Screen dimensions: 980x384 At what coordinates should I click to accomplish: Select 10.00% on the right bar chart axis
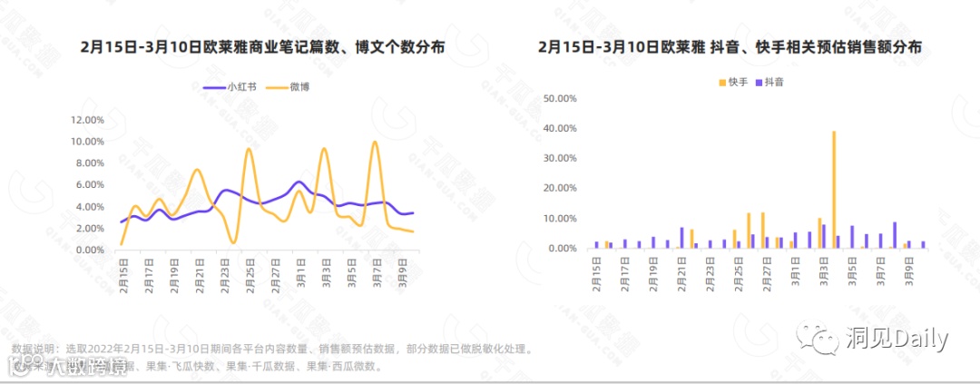click(561, 218)
